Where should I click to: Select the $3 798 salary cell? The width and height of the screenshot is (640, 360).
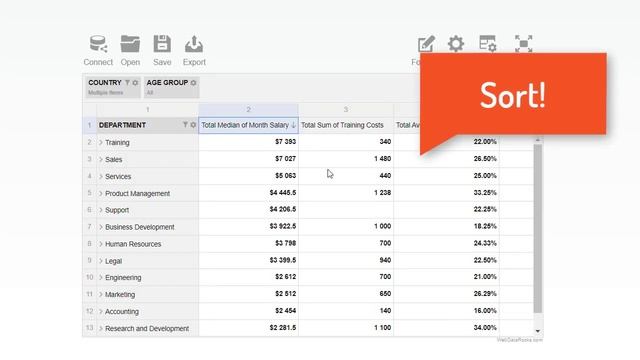click(248, 244)
